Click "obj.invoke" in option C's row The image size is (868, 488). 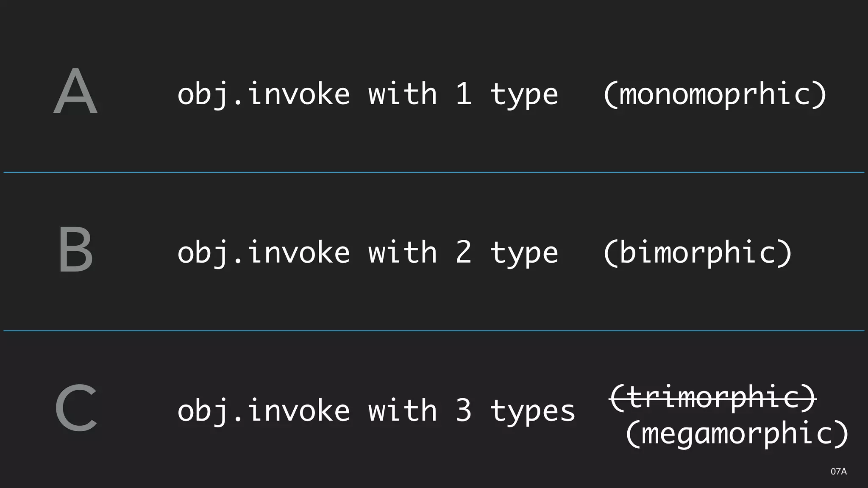pyautogui.click(x=264, y=411)
